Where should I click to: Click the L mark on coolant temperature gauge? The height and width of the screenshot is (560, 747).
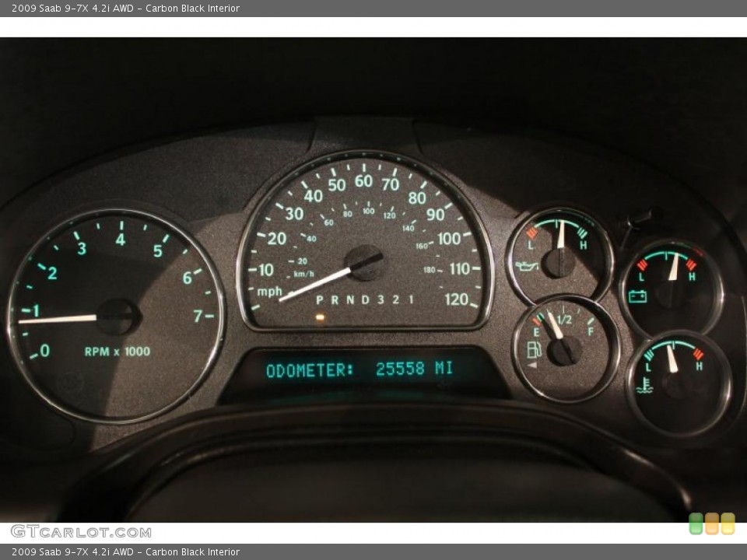(648, 367)
